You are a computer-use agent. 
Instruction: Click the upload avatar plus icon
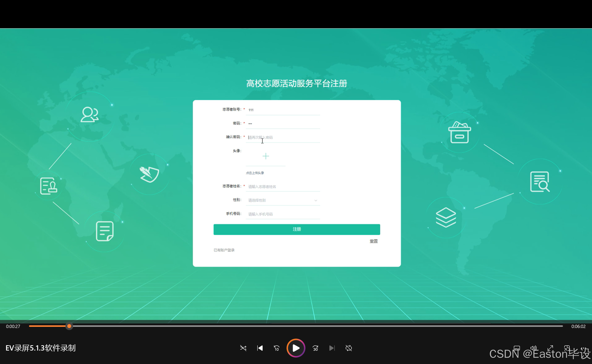(x=265, y=156)
